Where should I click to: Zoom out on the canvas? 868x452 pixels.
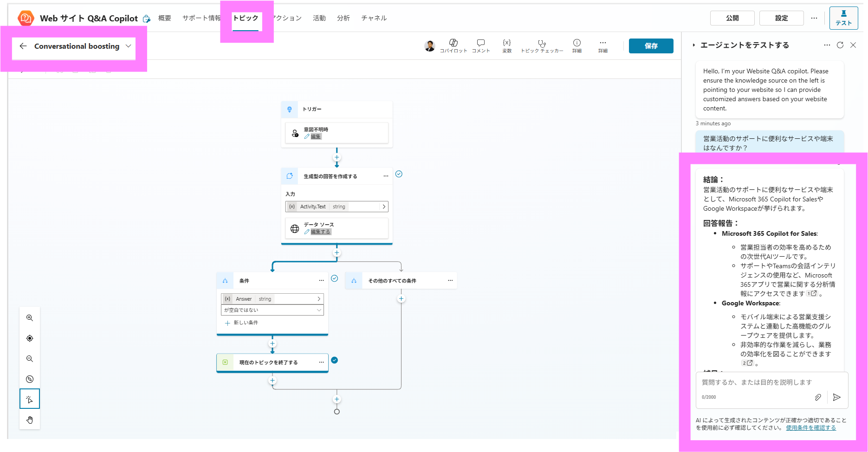point(30,359)
